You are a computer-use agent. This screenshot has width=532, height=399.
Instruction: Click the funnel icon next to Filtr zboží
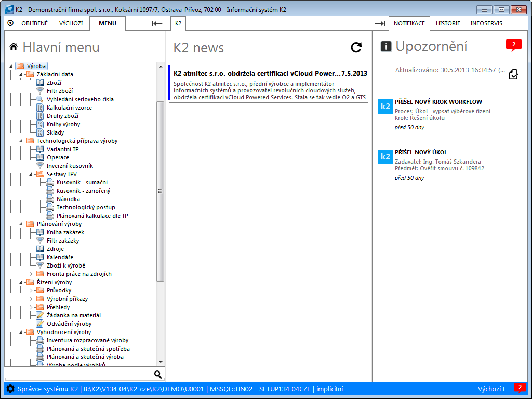click(40, 91)
